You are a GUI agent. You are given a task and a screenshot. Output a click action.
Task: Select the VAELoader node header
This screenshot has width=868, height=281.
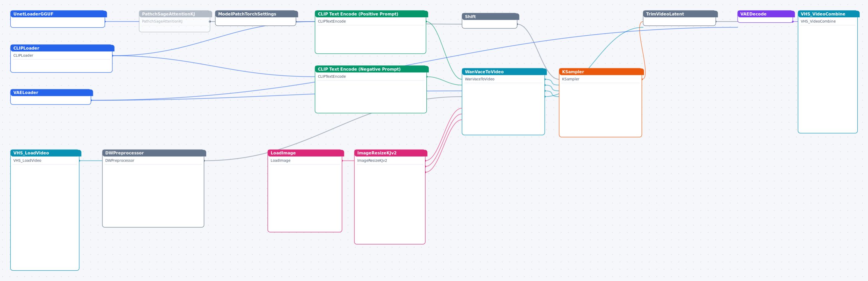[x=51, y=93]
